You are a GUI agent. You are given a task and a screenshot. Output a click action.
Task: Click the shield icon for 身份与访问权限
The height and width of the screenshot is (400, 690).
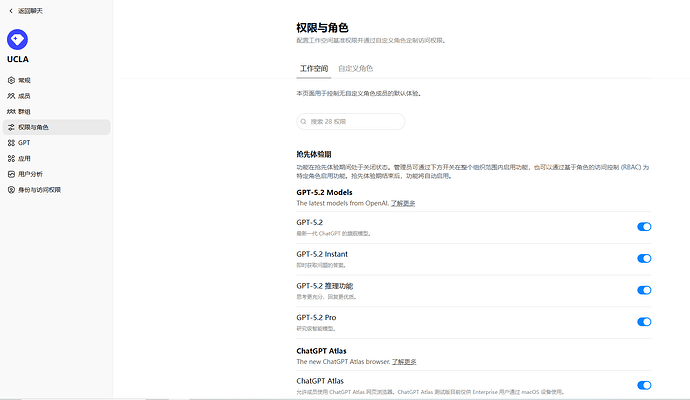pos(11,190)
